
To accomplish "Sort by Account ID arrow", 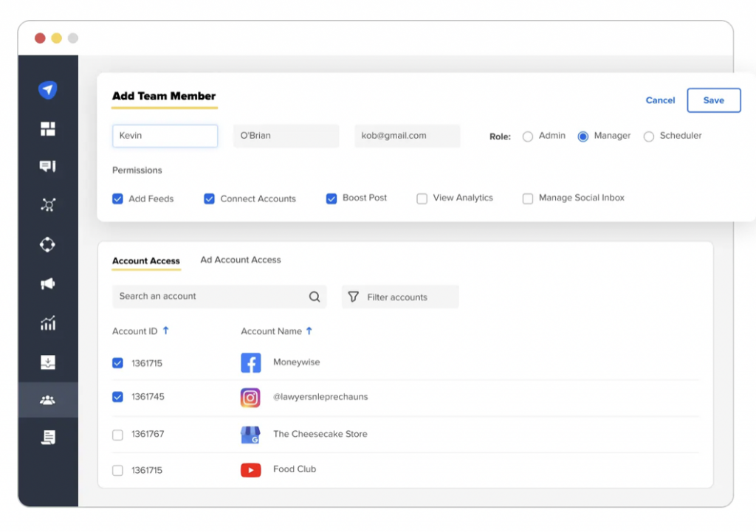I will pos(165,331).
